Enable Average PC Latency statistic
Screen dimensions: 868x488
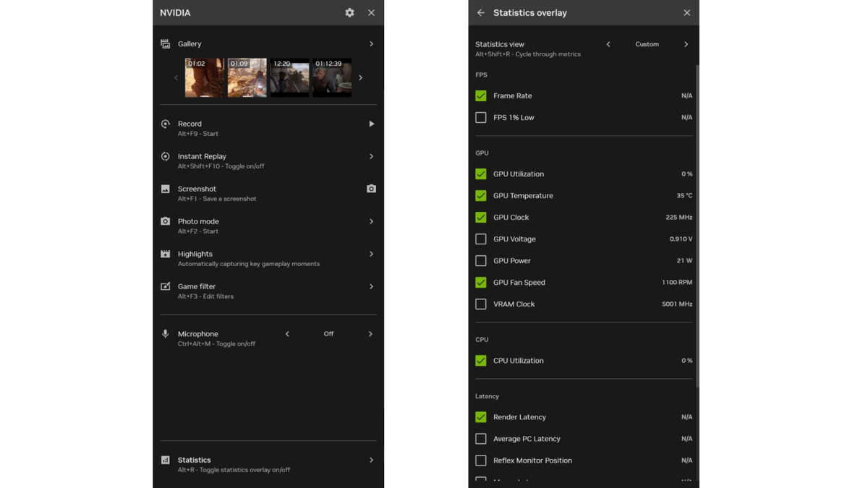(481, 438)
